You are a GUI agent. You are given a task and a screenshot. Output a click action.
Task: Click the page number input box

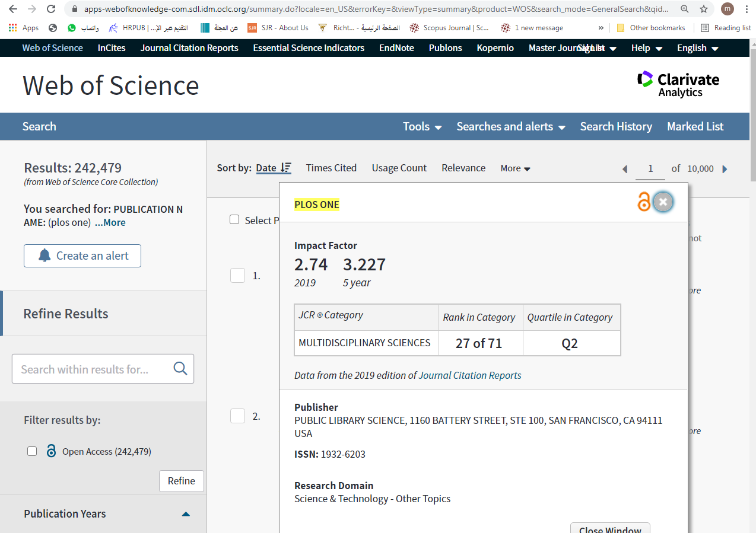(650, 169)
